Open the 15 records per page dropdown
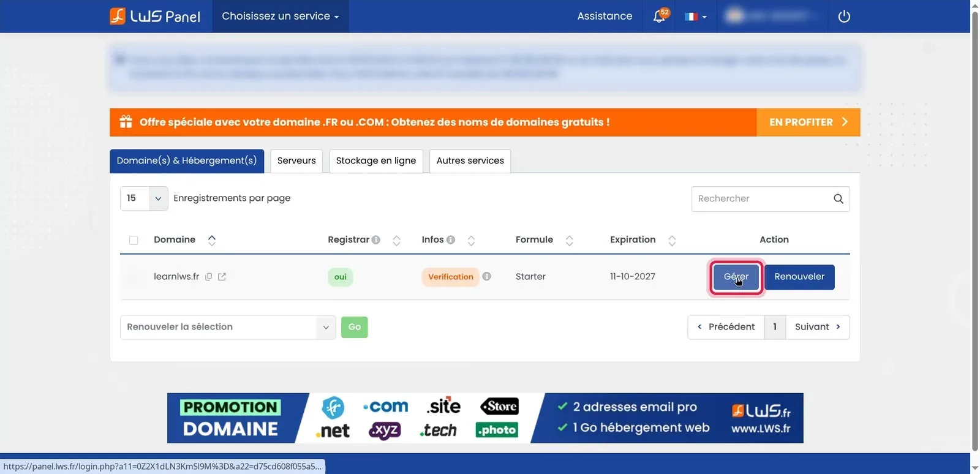The image size is (980, 474). (144, 198)
